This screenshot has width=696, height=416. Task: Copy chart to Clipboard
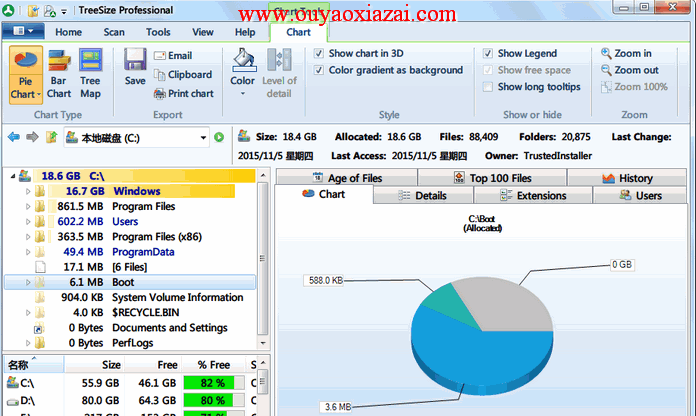(183, 75)
